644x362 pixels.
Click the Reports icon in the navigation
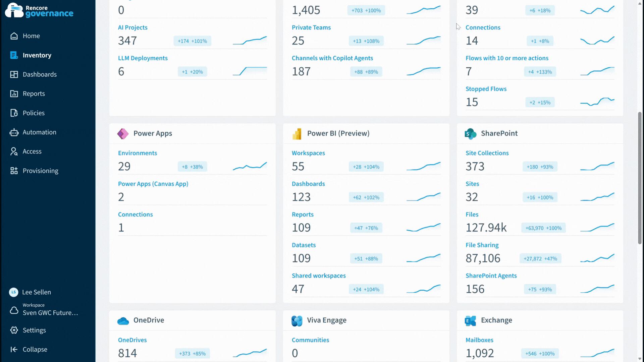point(14,94)
